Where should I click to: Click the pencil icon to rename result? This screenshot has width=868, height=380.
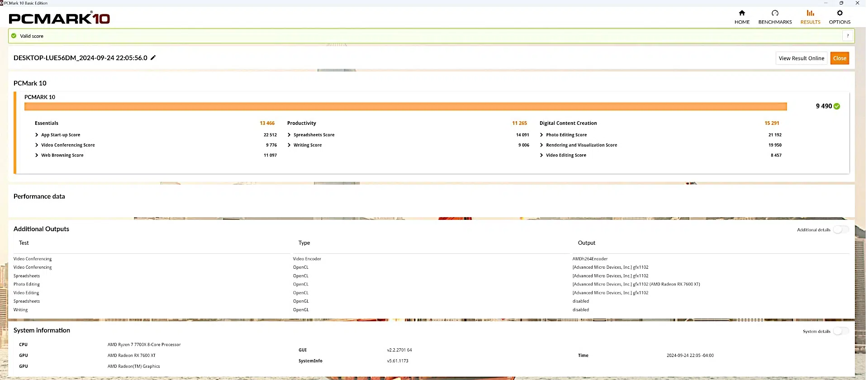[x=153, y=58]
